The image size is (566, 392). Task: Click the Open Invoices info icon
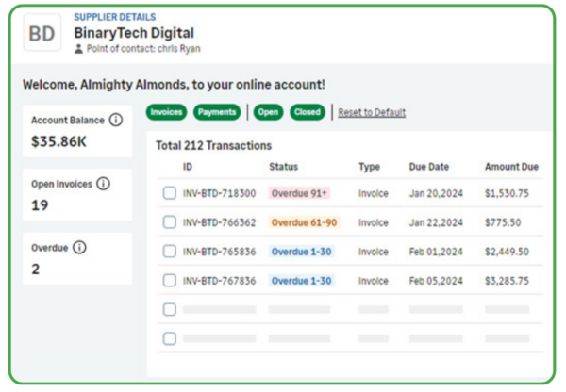pos(103,184)
